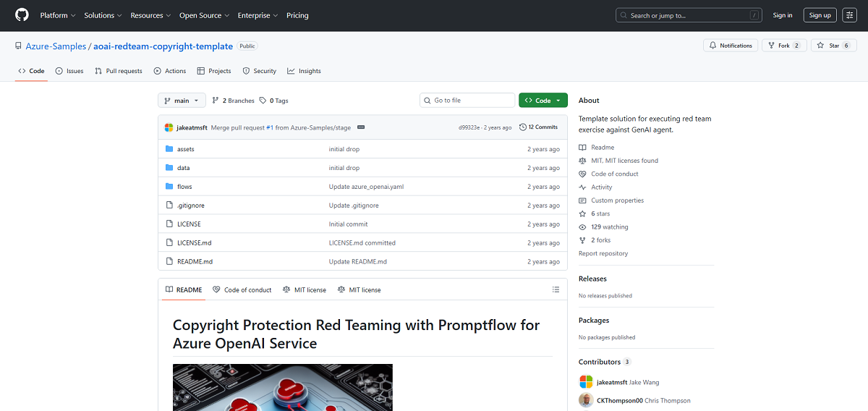
Task: Open the Releases heading link
Action: click(592, 279)
